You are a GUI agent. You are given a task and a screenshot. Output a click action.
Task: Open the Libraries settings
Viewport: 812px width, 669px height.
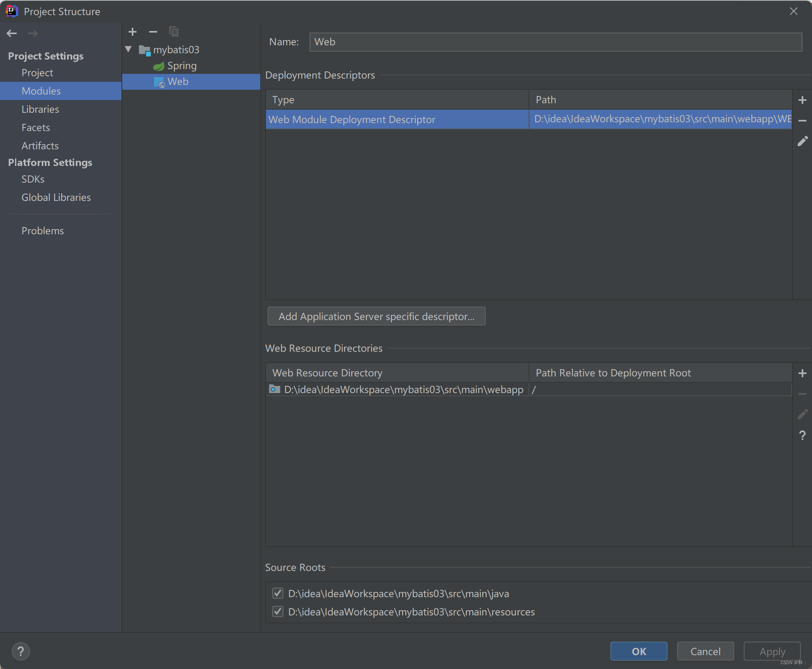click(x=40, y=109)
